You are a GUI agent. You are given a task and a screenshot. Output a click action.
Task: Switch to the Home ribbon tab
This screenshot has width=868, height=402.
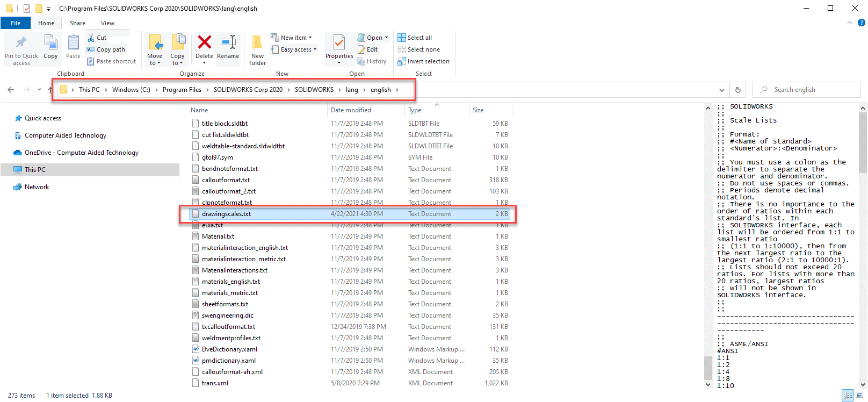tap(46, 23)
